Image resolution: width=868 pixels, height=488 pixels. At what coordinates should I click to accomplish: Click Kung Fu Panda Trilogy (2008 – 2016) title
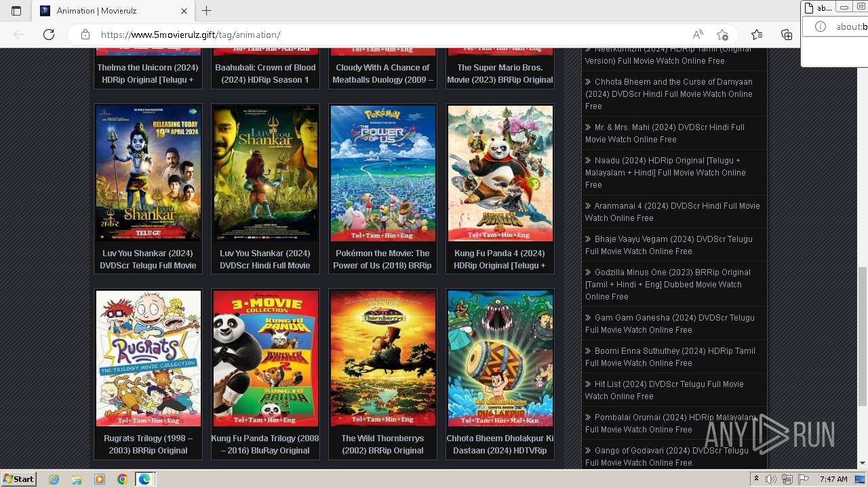pyautogui.click(x=265, y=445)
